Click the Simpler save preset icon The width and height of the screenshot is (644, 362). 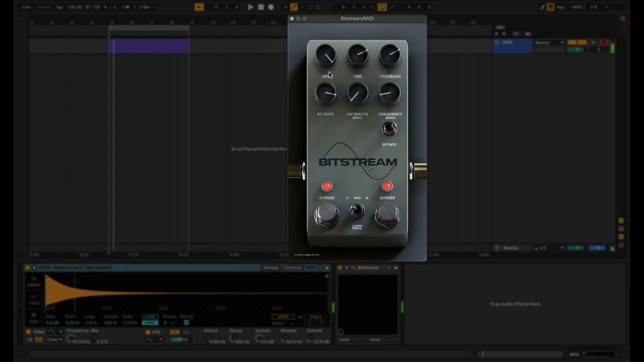[327, 268]
